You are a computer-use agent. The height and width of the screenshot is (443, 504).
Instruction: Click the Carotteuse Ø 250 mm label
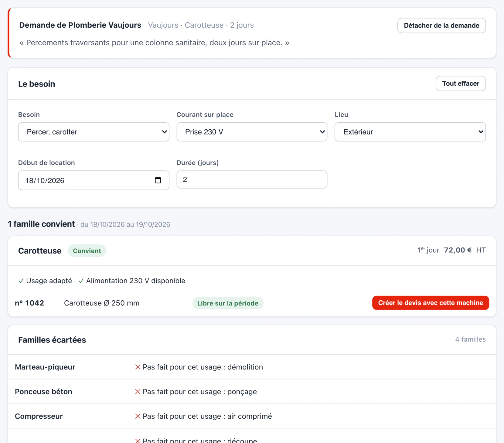(x=102, y=303)
